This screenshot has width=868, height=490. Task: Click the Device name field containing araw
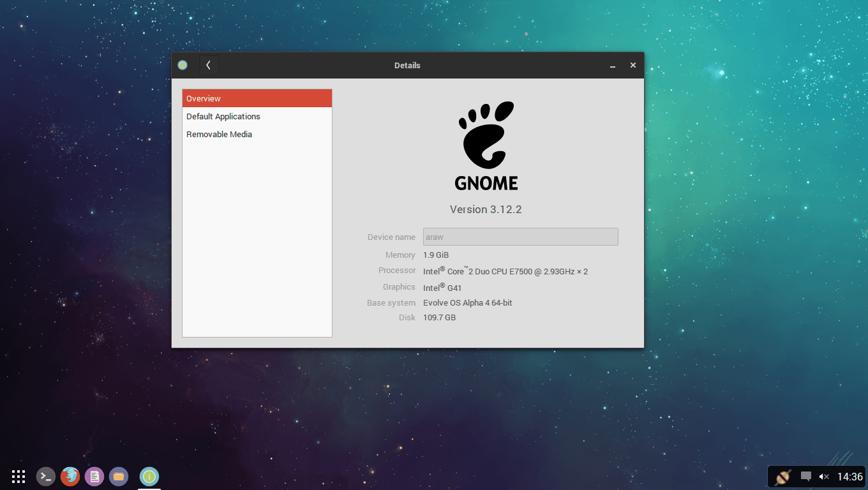tap(521, 237)
